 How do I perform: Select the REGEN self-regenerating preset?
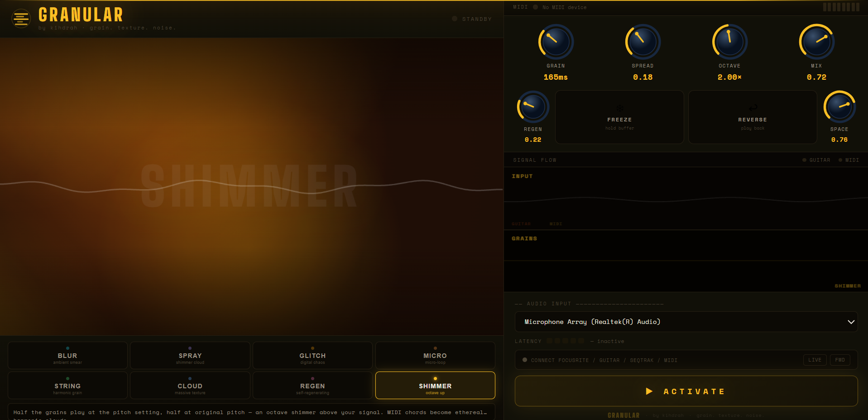coord(312,386)
